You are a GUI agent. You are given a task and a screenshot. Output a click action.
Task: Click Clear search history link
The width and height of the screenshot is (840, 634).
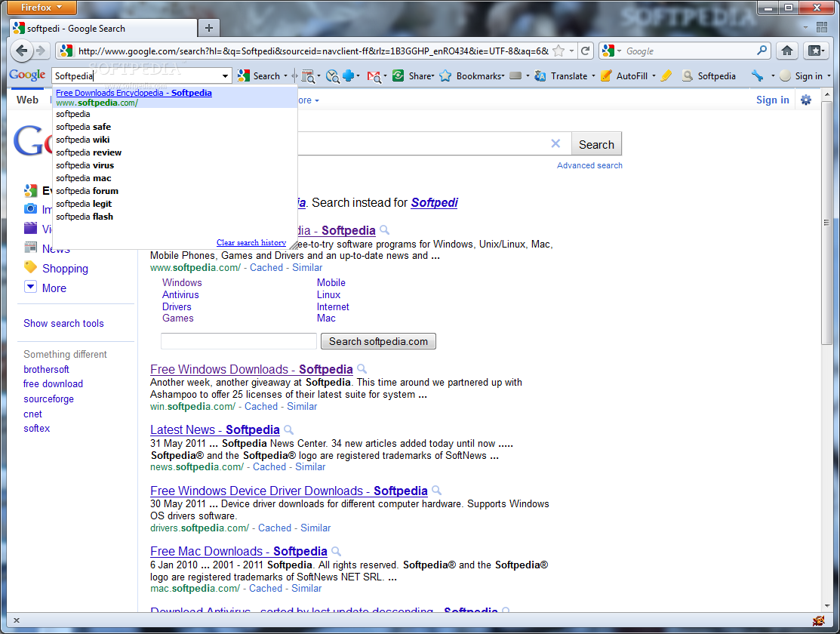251,242
